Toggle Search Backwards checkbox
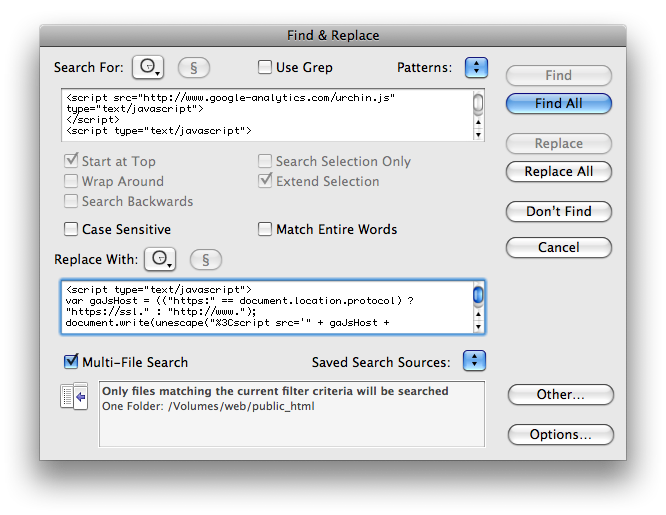 (71, 201)
